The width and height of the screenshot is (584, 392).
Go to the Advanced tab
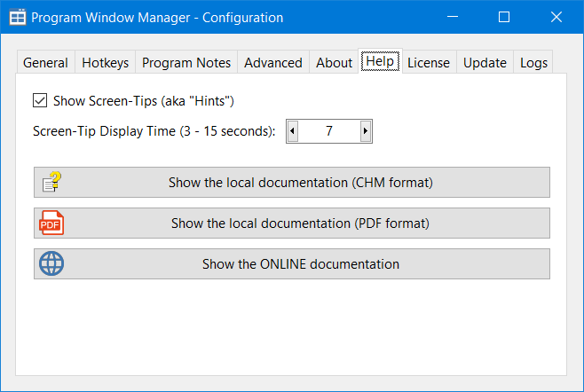pyautogui.click(x=273, y=63)
